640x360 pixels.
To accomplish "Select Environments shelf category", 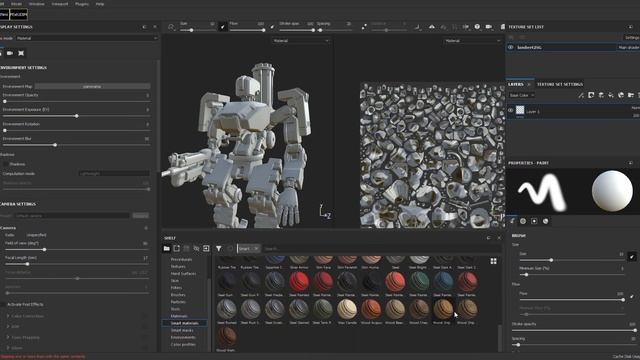I will 183,338.
